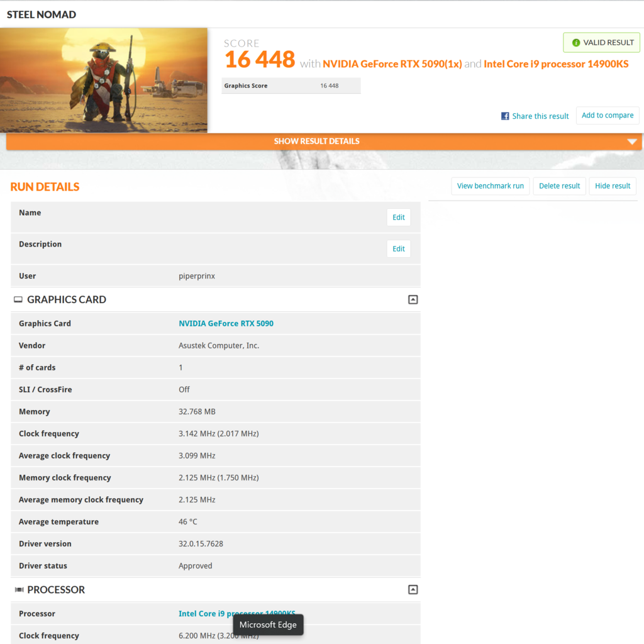The image size is (644, 644).
Task: Click the Processor section heading
Action: 56,590
